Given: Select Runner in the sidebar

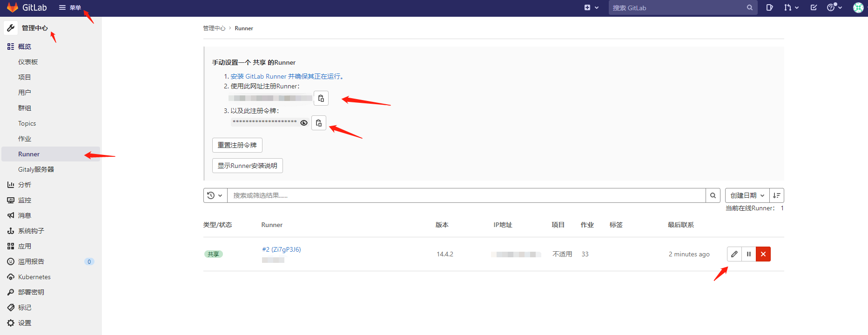Looking at the screenshot, I should coord(51,154).
